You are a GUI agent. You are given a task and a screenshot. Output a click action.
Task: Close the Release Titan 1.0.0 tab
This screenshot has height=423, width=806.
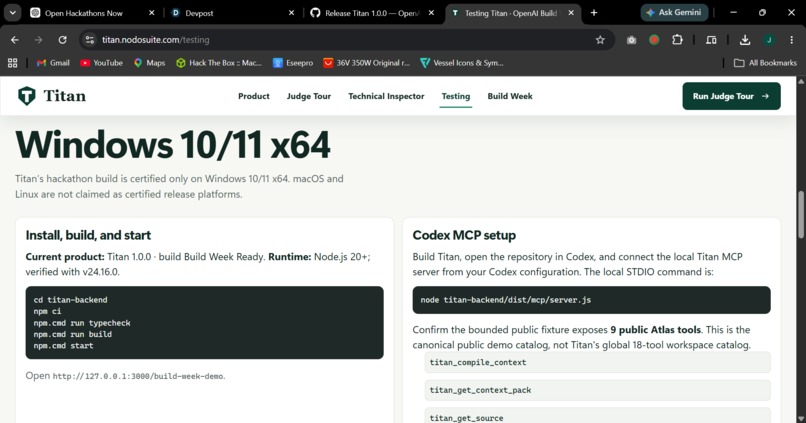pos(431,13)
